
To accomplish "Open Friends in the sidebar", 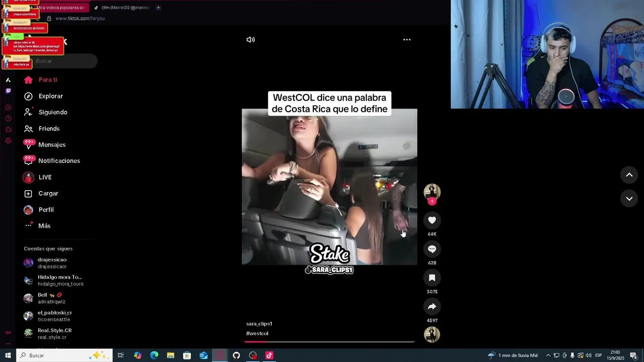I will (x=42, y=129).
